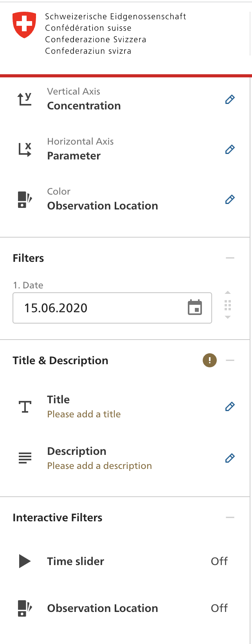Edit the chart description using its pencil button
The width and height of the screenshot is (252, 644).
click(x=230, y=458)
